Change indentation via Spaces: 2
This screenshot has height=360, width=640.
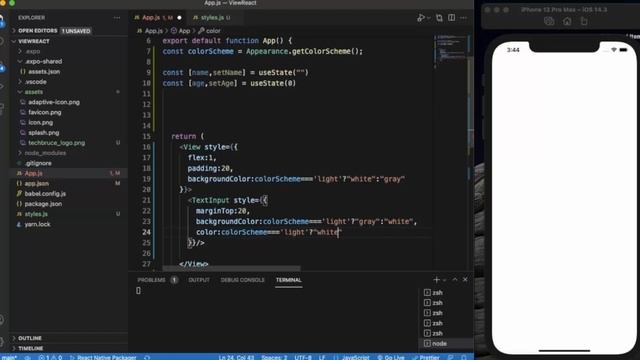(274, 357)
